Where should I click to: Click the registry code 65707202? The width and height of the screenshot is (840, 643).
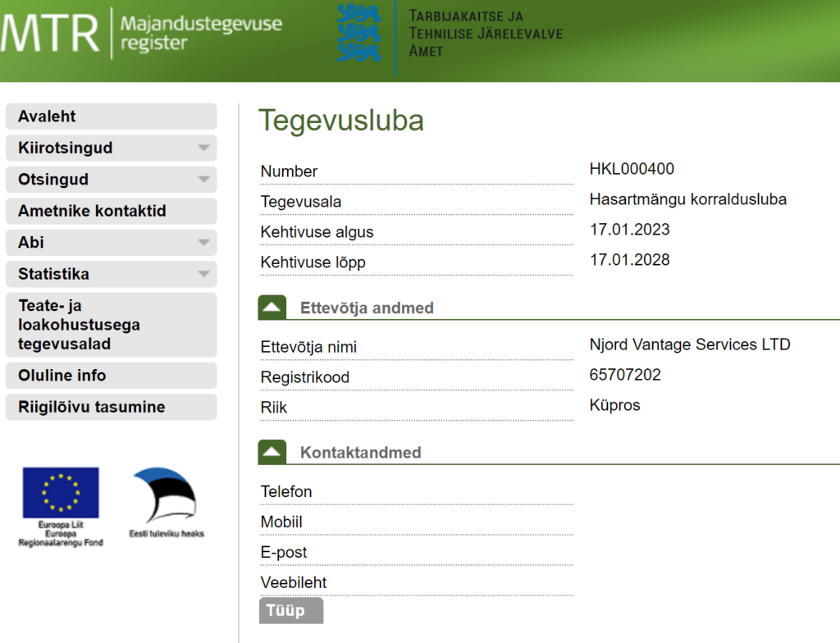[625, 375]
